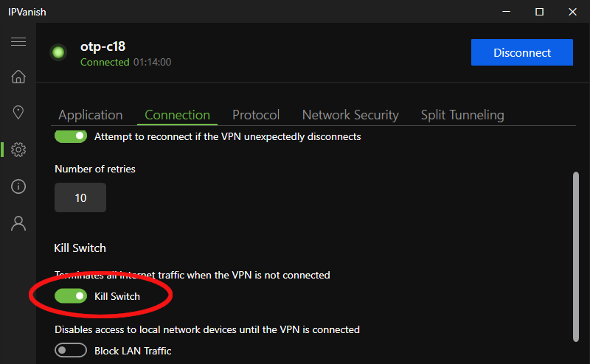The image size is (590, 364).
Task: Maximize the IPVanish window
Action: click(539, 12)
